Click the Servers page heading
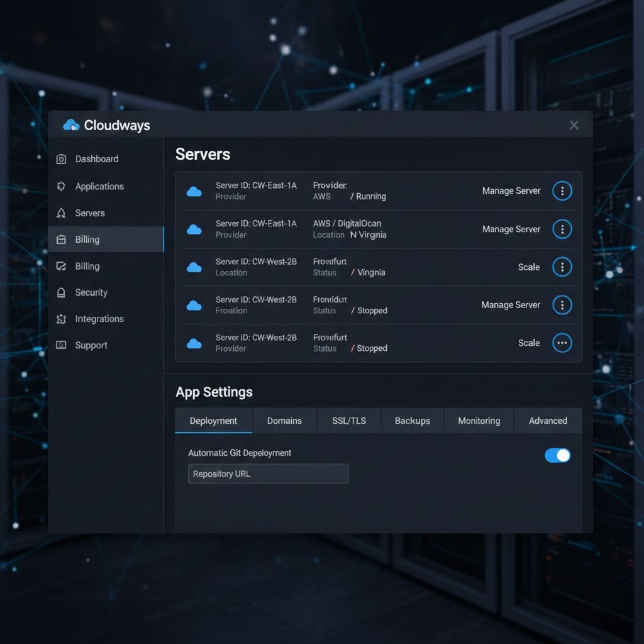Viewport: 644px width, 644px height. click(x=203, y=155)
